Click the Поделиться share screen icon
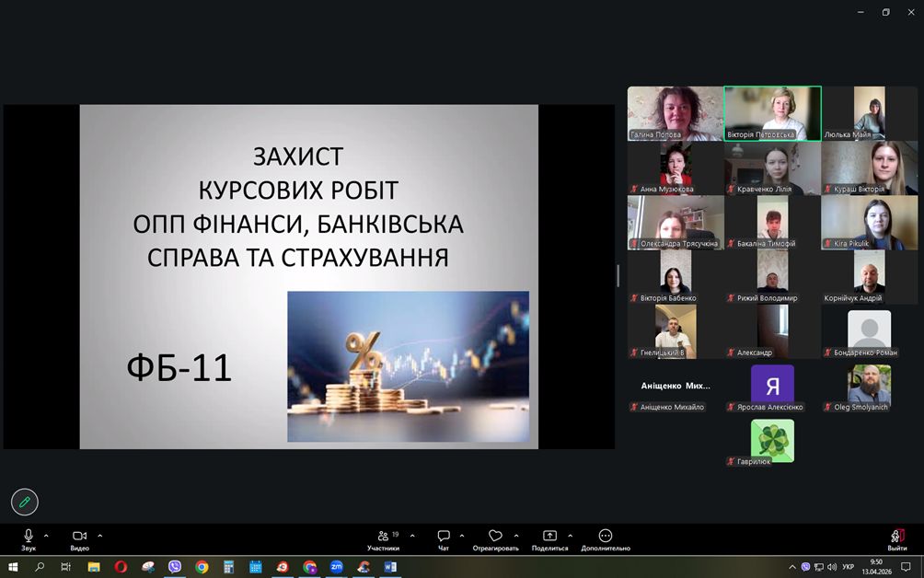The image size is (924, 578). (x=549, y=536)
